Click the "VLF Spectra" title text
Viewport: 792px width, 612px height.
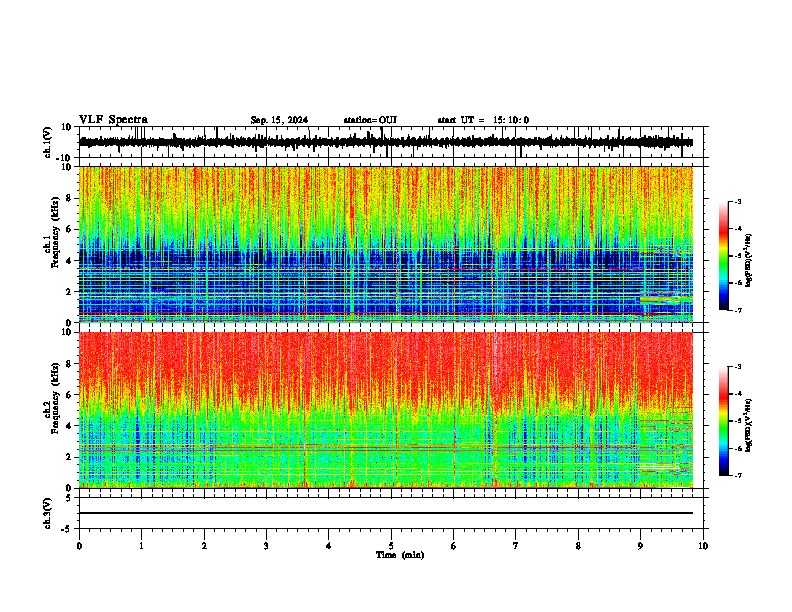[x=113, y=120]
